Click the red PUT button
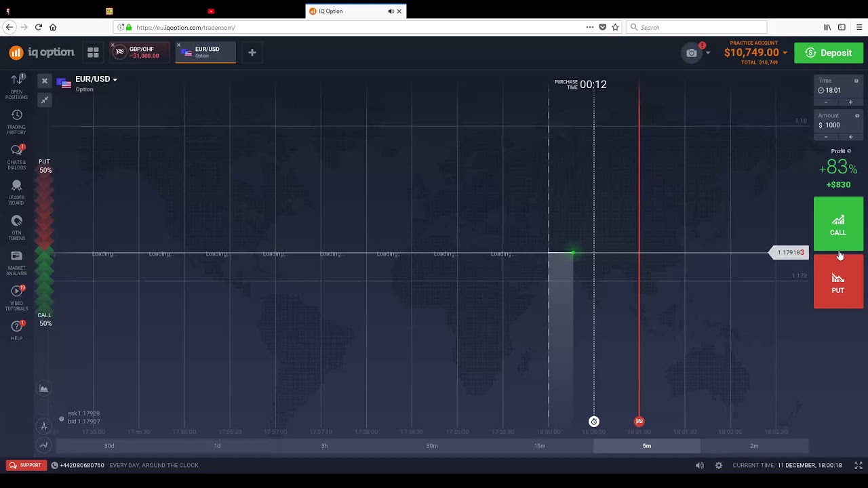The width and height of the screenshot is (868, 488). point(838,282)
